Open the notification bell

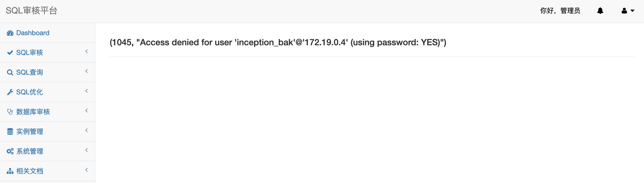pos(600,11)
